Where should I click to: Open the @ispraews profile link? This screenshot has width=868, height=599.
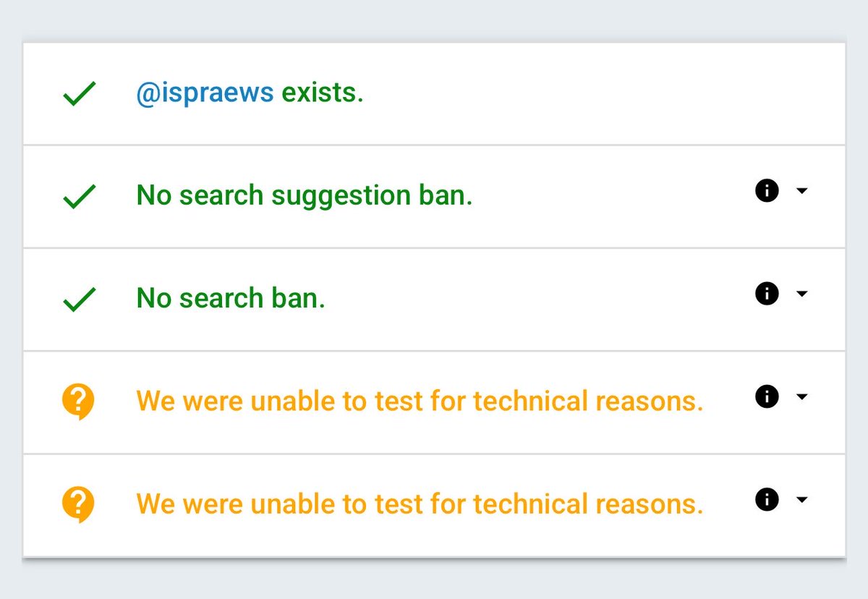(x=205, y=93)
